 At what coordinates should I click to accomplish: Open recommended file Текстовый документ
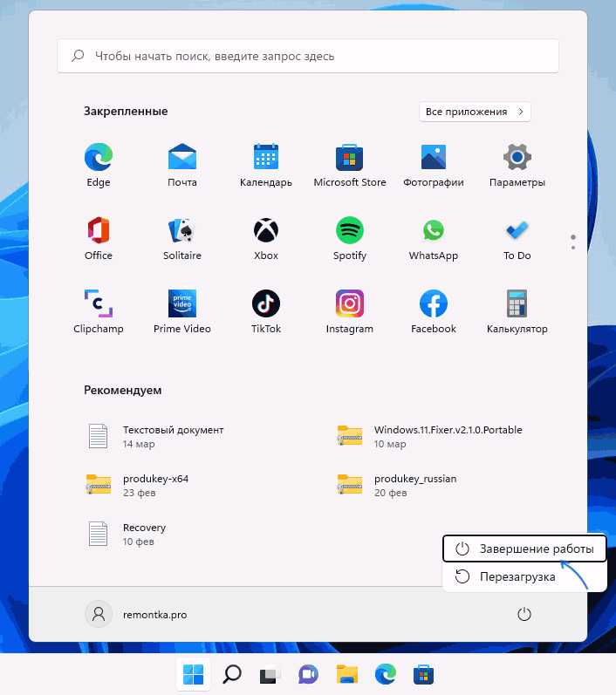point(155,437)
